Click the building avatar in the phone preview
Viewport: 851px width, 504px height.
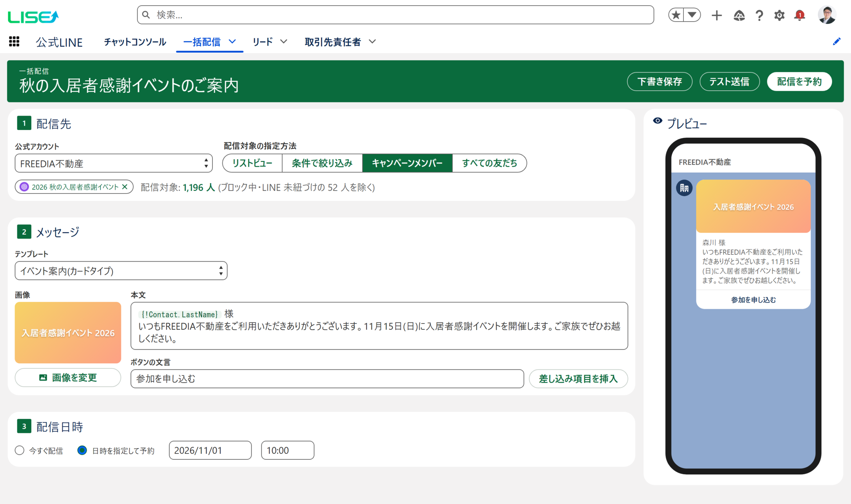pos(684,188)
